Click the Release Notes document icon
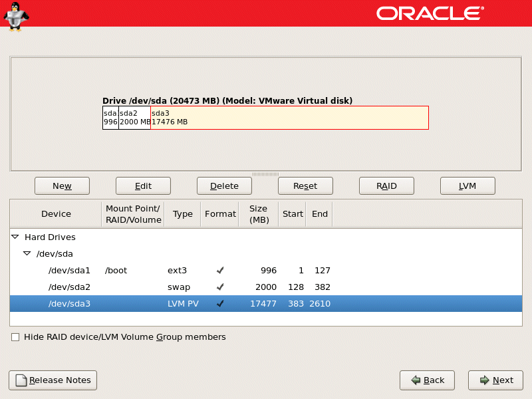The image size is (532, 399). click(21, 380)
